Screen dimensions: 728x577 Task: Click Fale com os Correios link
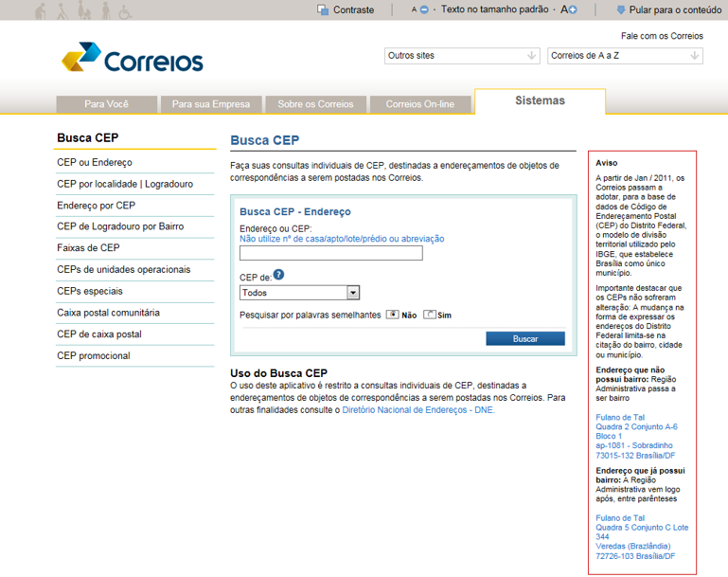(662, 36)
